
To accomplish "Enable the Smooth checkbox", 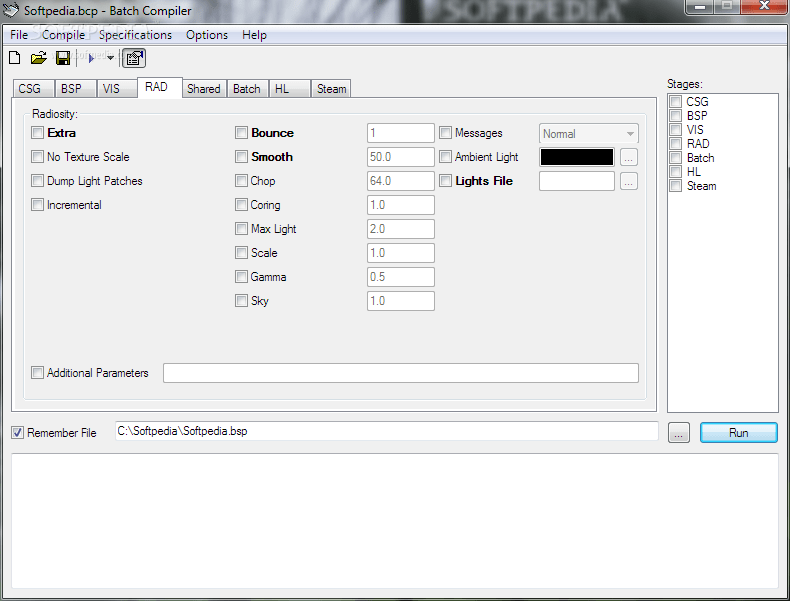I will click(x=241, y=157).
